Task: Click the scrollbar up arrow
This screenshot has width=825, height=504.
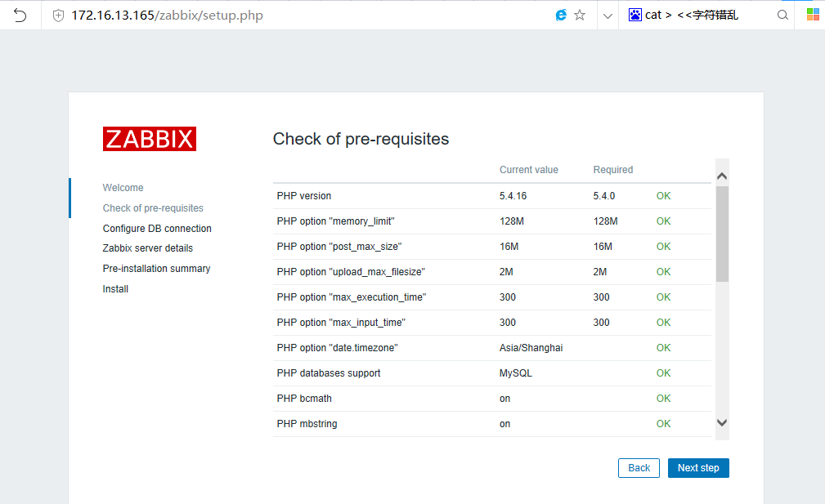Action: pyautogui.click(x=722, y=176)
